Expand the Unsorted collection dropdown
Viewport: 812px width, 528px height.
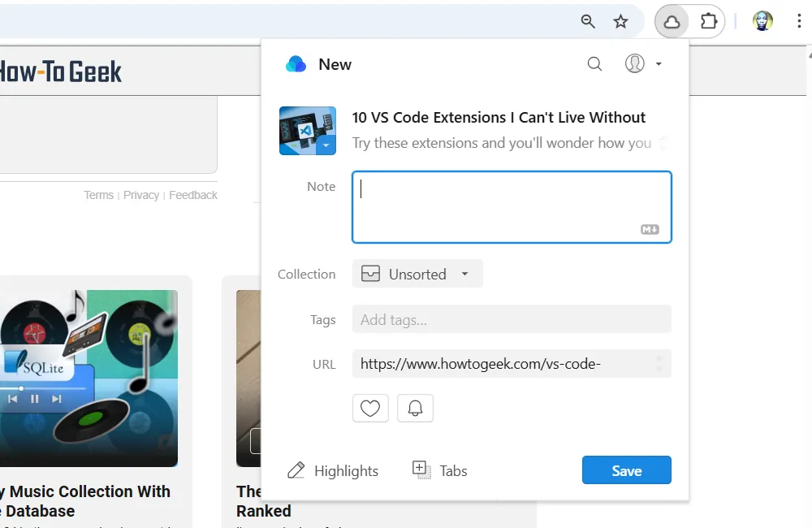click(417, 274)
